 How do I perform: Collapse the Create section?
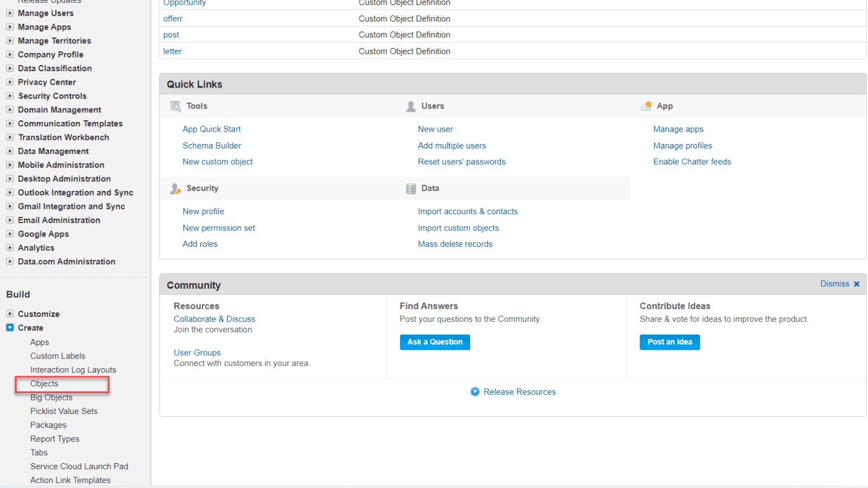click(10, 328)
